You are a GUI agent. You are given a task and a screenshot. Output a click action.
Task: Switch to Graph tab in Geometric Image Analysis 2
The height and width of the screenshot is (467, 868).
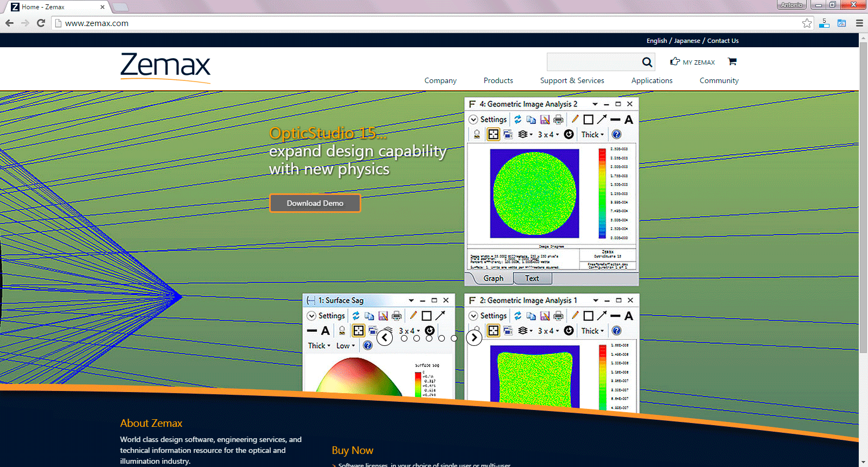(x=493, y=278)
